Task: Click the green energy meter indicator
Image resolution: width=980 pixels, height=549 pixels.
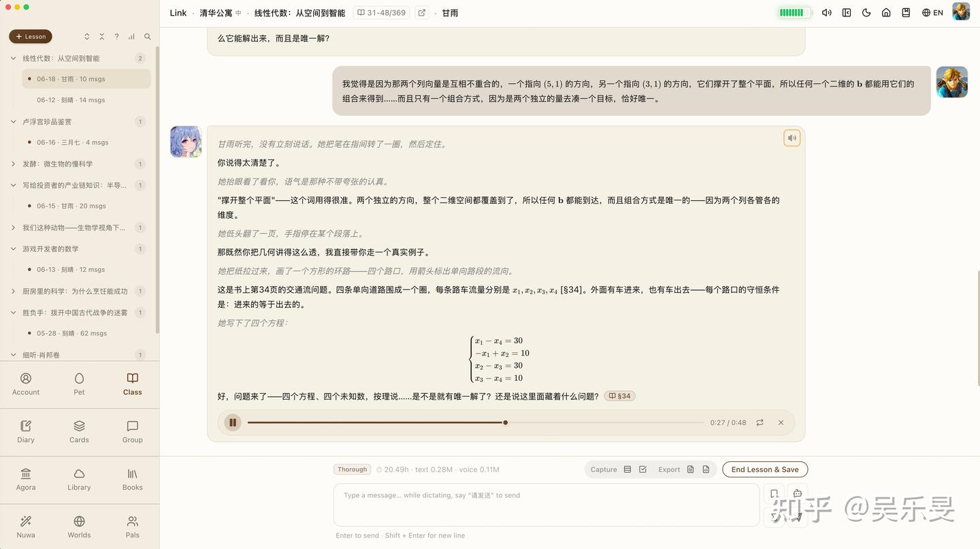Action: (794, 13)
